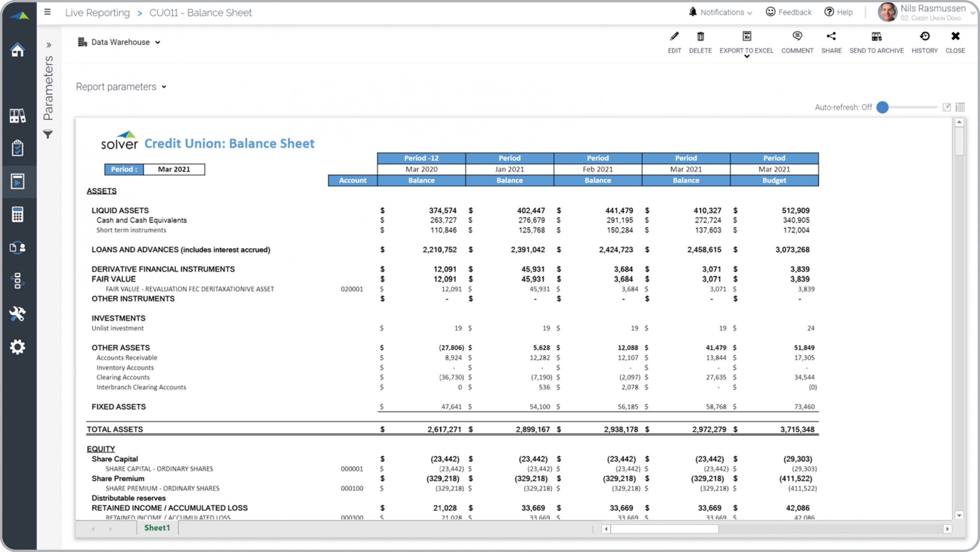Toggle the Auto-refresh switch
The width and height of the screenshot is (980, 552).
[882, 107]
